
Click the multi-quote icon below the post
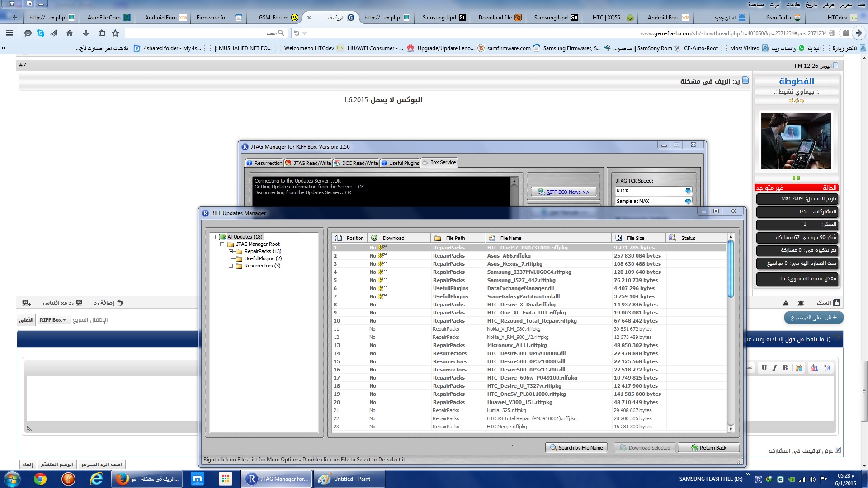(x=27, y=303)
